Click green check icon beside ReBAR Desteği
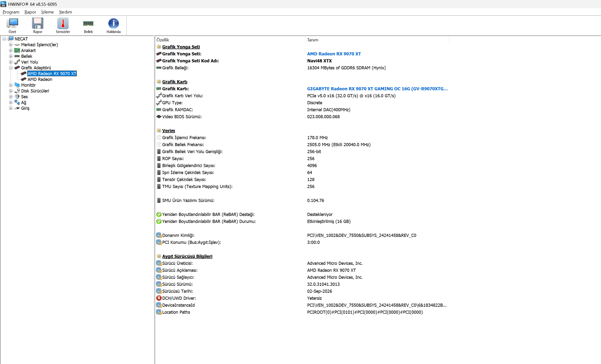601x364 pixels. pyautogui.click(x=159, y=214)
